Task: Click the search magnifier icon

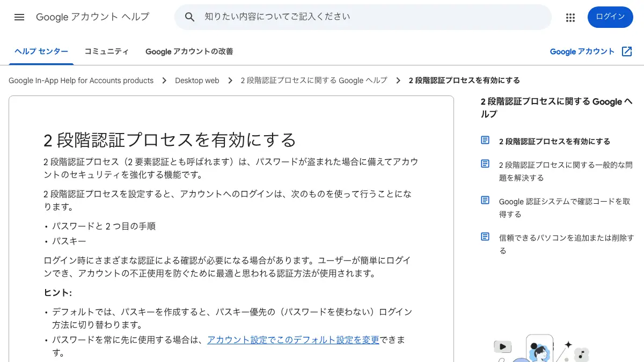Action: [189, 17]
